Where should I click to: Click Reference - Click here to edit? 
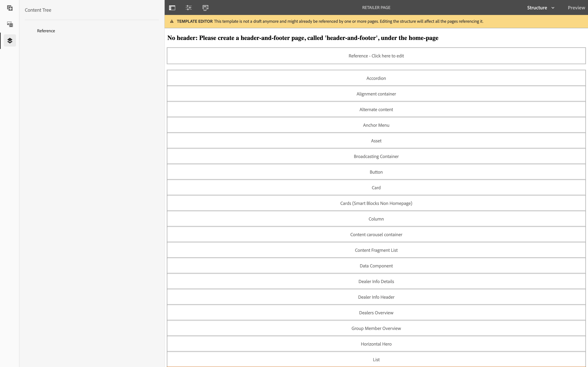click(376, 56)
